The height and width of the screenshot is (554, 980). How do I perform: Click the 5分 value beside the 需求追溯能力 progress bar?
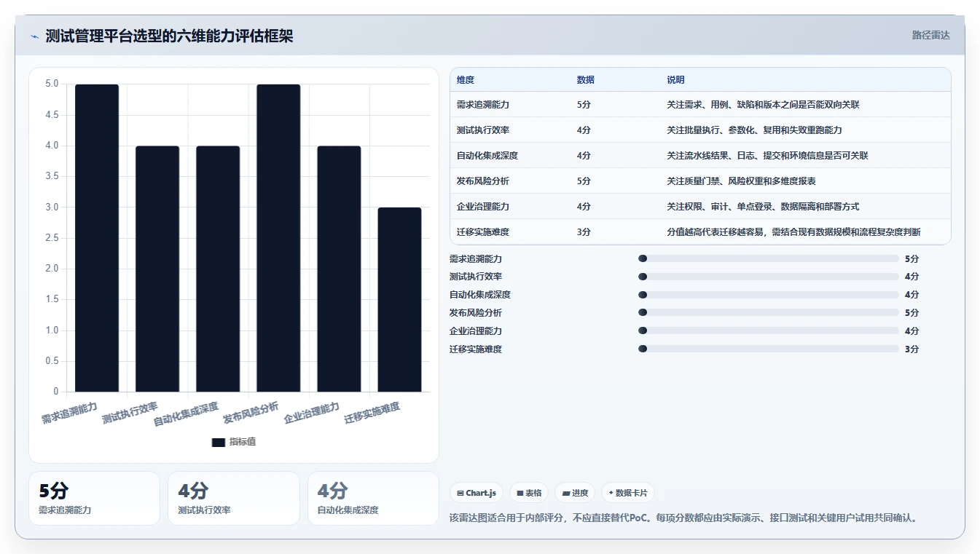point(912,258)
